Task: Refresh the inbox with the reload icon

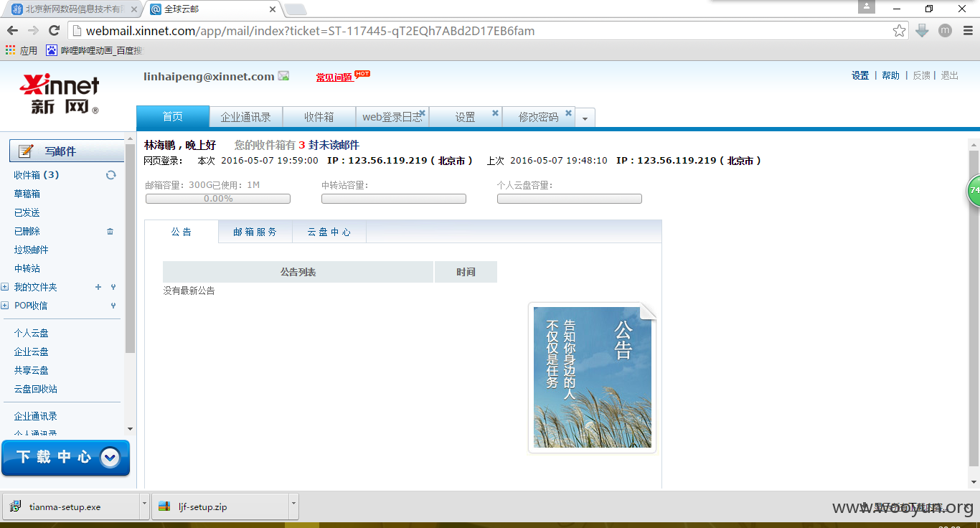Action: pos(110,175)
